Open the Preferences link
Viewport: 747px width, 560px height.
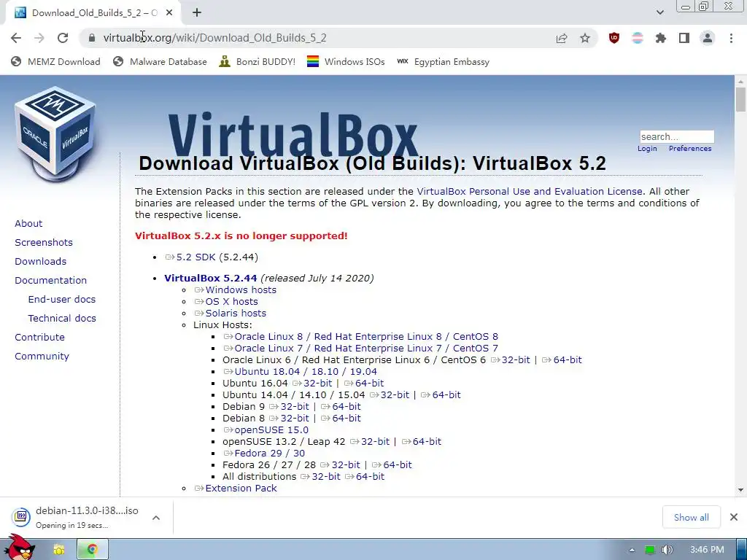690,149
